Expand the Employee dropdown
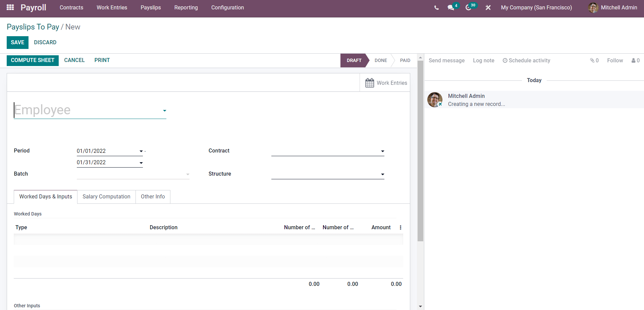The image size is (644, 310). point(164,111)
